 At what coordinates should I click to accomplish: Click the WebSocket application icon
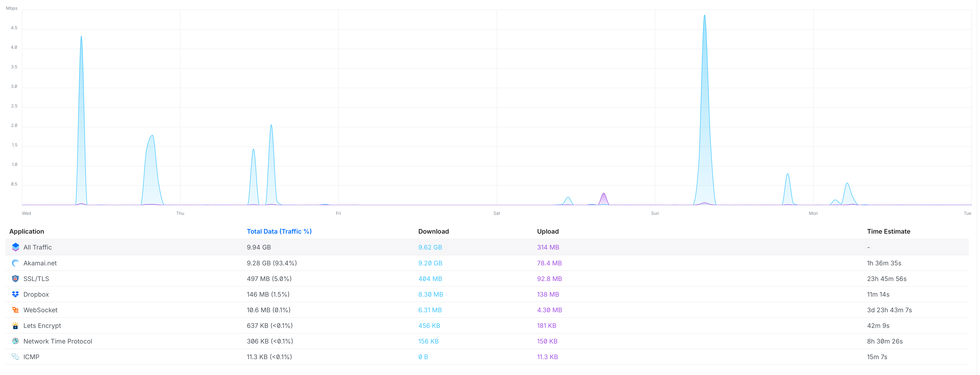[x=15, y=310]
